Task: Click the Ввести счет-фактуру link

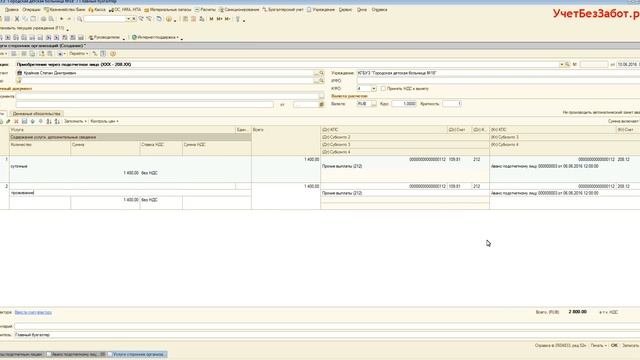Action: (33, 312)
